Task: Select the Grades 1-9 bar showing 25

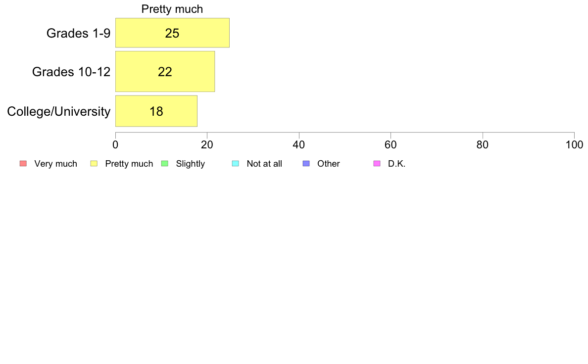Action: pyautogui.click(x=173, y=33)
